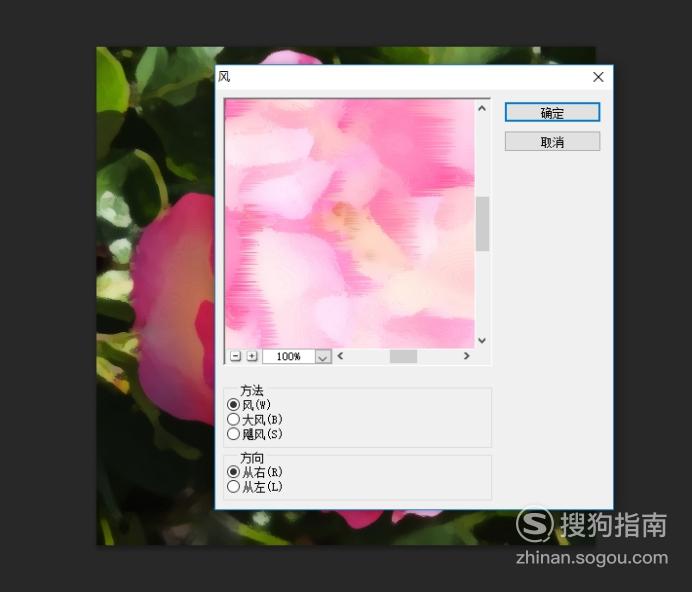Click preview scroll down arrow
The image size is (692, 592).
click(482, 340)
